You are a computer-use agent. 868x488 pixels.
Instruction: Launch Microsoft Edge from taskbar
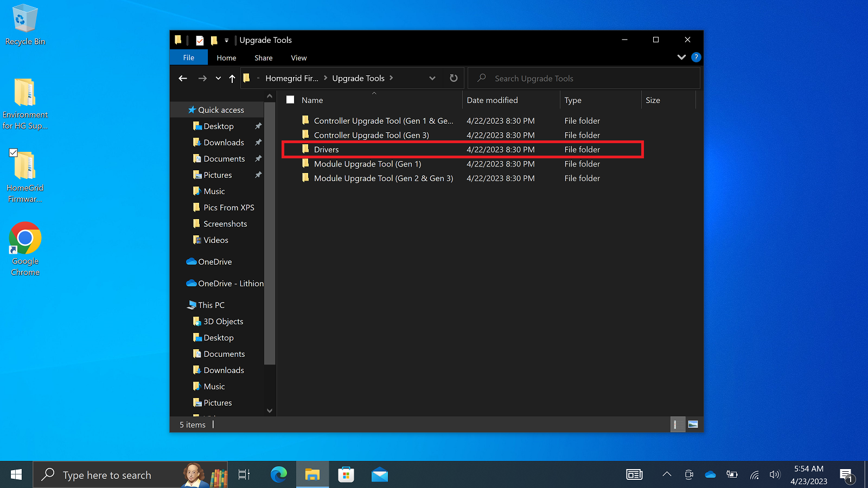click(279, 475)
